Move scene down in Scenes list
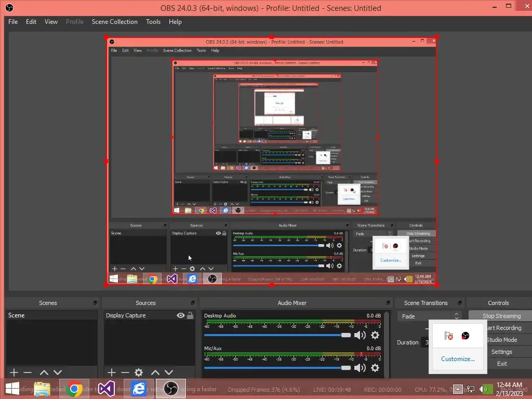The width and height of the screenshot is (532, 399). 58,373
